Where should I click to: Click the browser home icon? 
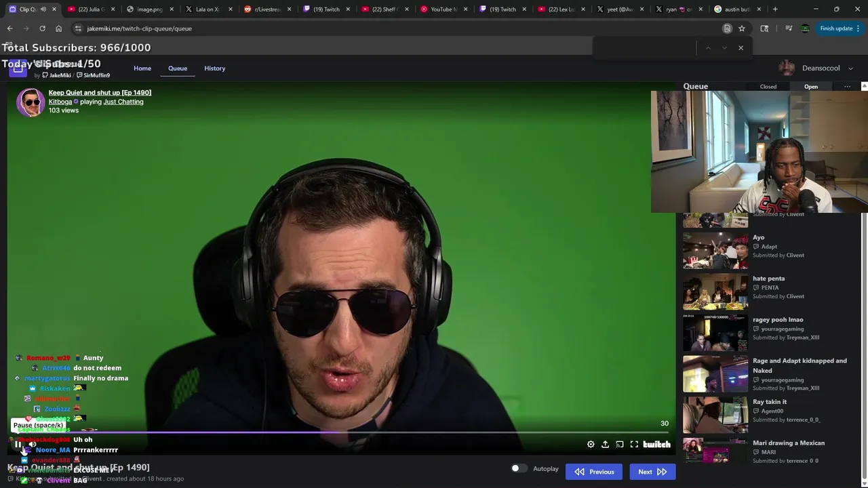tap(58, 28)
